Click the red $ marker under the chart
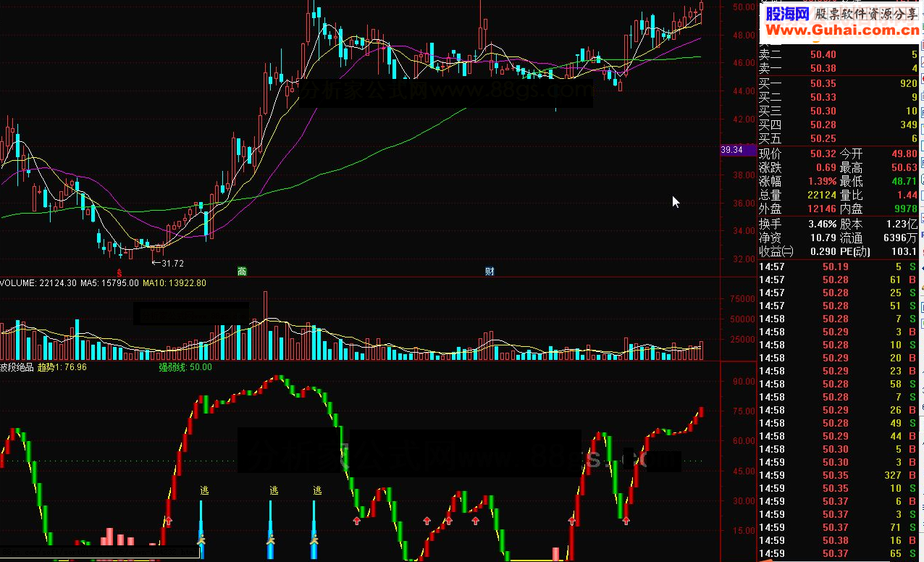Viewport: 924px width, 562px height. tap(119, 272)
